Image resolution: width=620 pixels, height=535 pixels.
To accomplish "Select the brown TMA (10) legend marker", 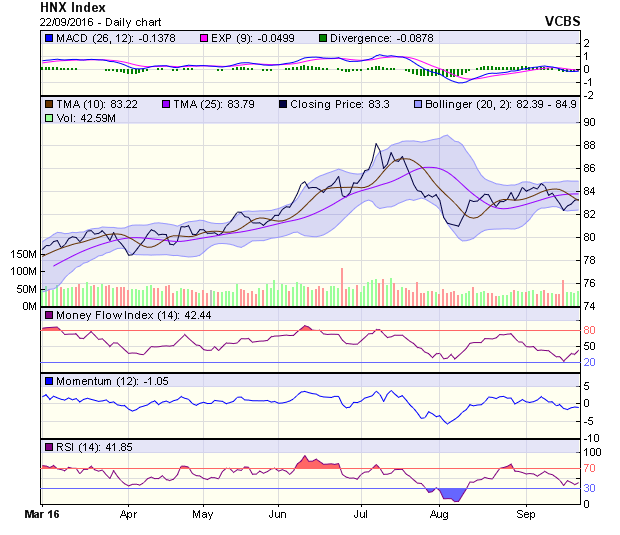I will coord(49,103).
